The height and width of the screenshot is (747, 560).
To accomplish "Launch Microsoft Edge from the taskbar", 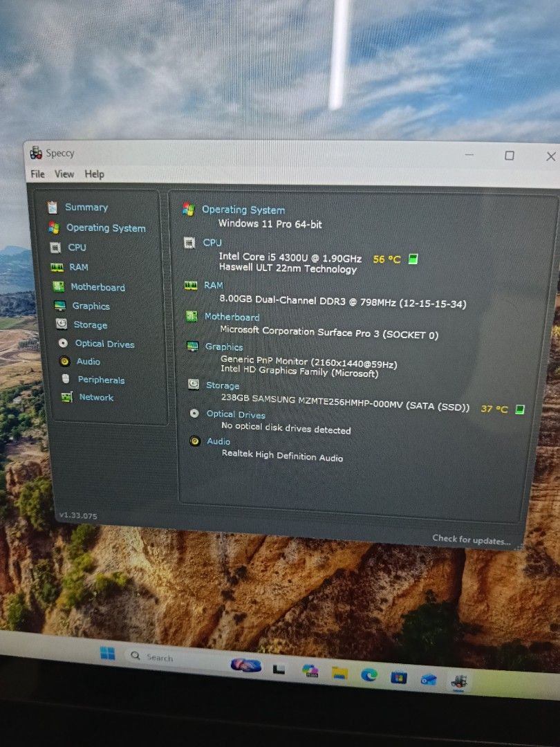I will 369,674.
